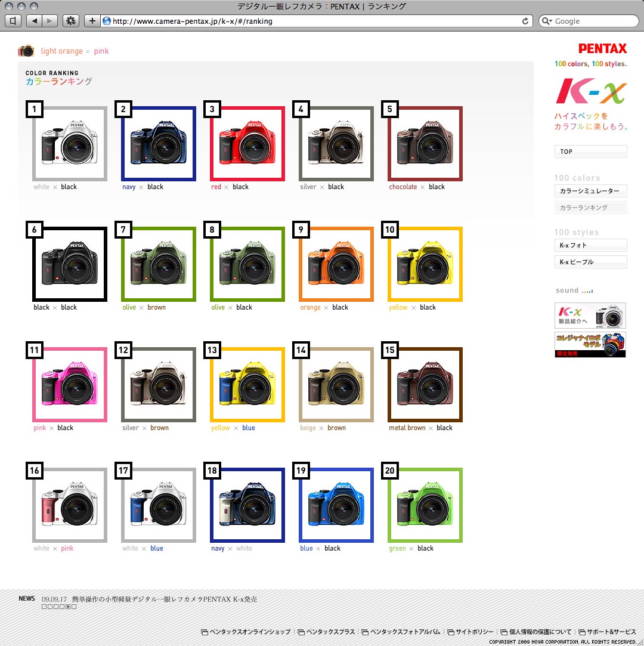Toggle the sound equalizer icon
644x646 pixels.
[587, 291]
